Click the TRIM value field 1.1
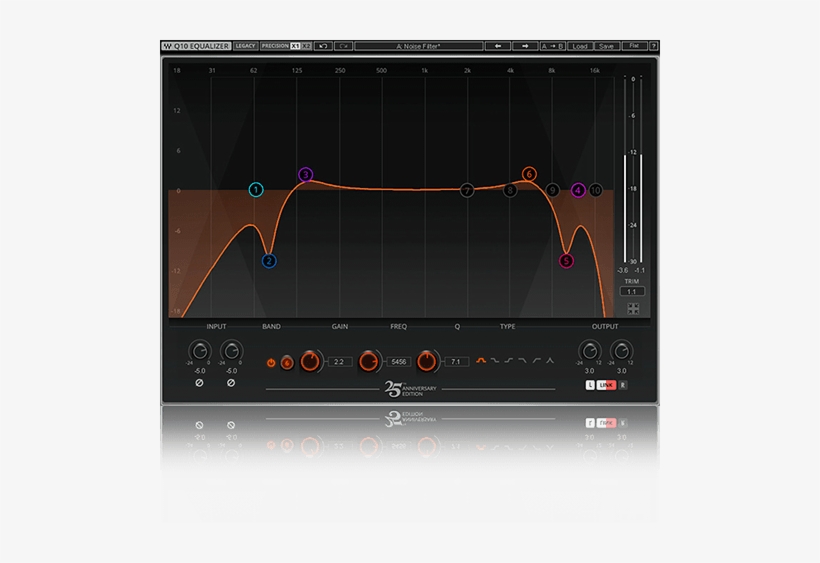Viewport: 820px width, 563px height. [632, 292]
